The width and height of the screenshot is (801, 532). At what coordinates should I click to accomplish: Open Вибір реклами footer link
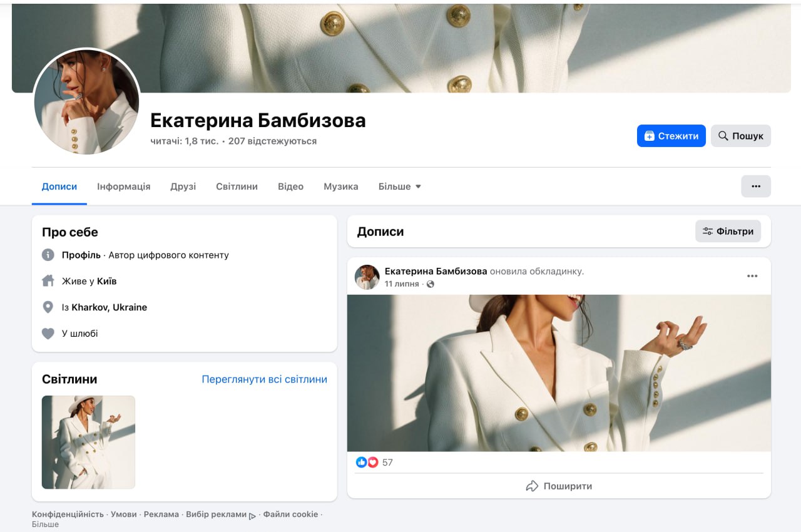216,514
